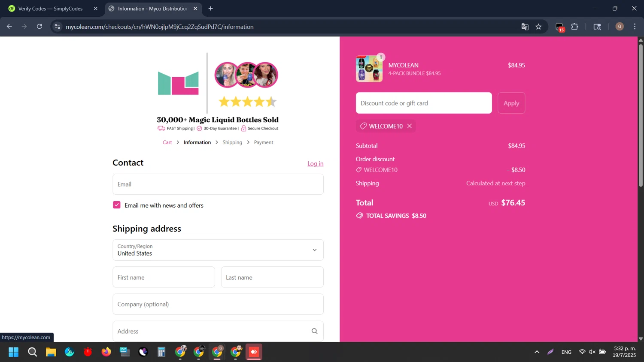Open the tab search side panel icon
Image resolution: width=644 pixels, height=362 pixels.
(x=597, y=27)
